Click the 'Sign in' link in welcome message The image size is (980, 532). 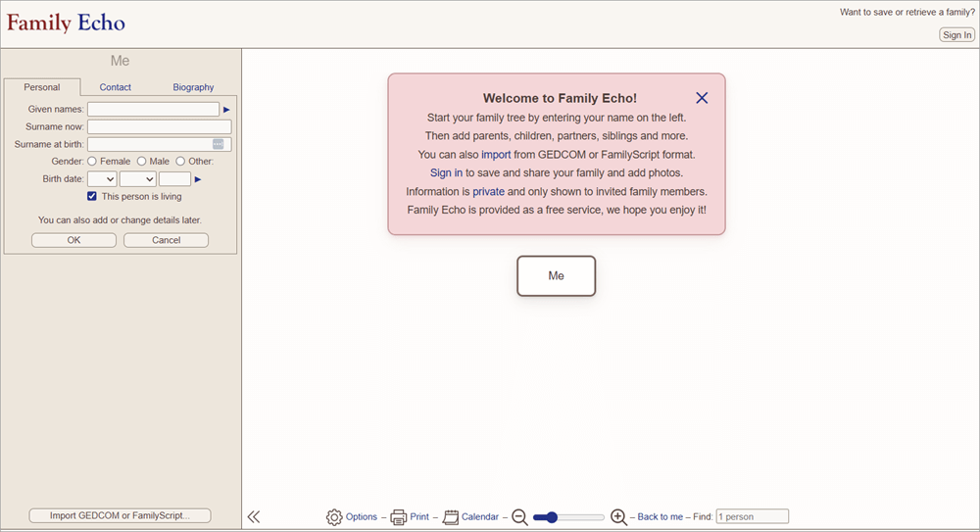tap(446, 172)
